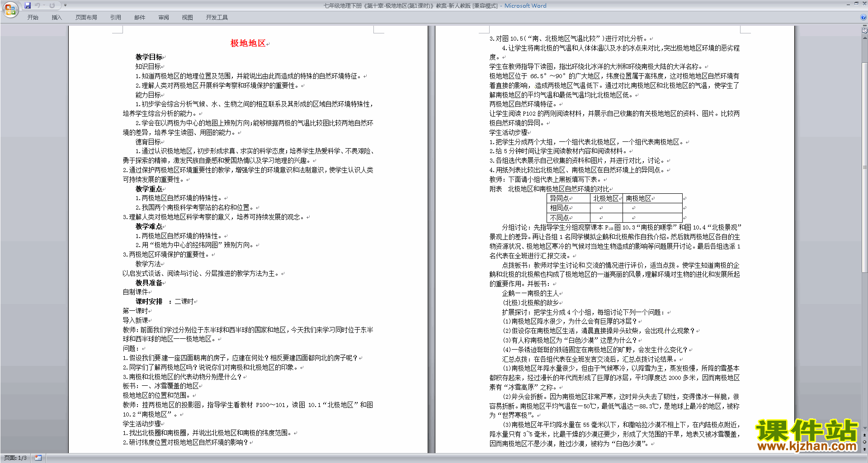
Task: Click the empty cell under 北极地区 in 相同点 row
Action: coord(606,208)
